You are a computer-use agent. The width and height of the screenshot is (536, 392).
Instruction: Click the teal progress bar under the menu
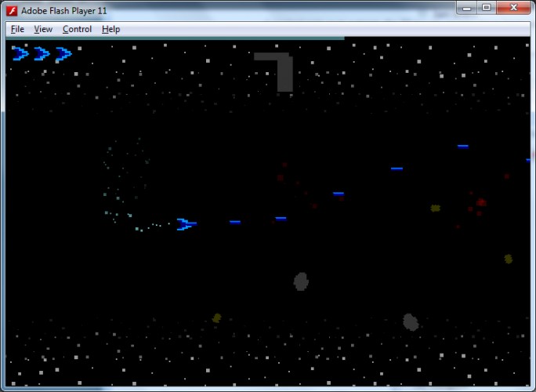(175, 38)
